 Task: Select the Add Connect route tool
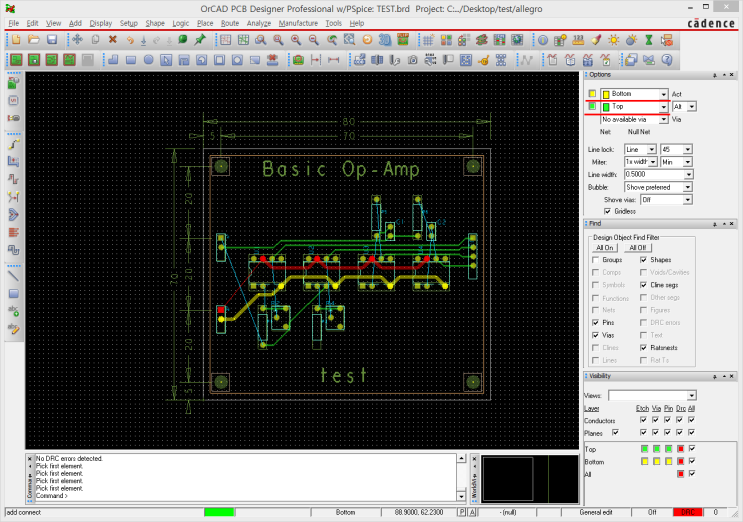click(14, 144)
